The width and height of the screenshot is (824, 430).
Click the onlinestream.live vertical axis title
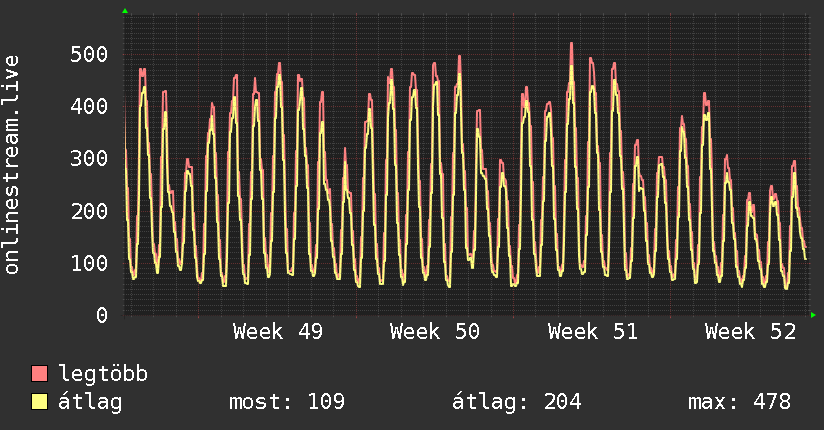[x=12, y=165]
